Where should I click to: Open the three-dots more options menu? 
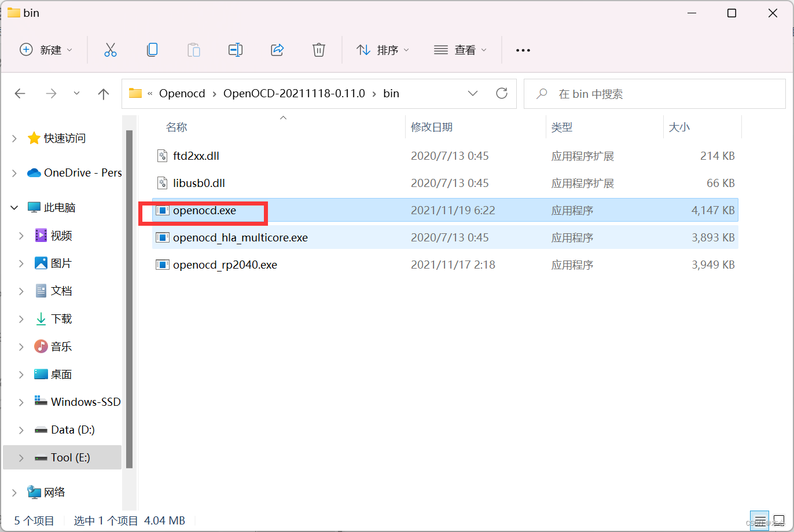523,50
